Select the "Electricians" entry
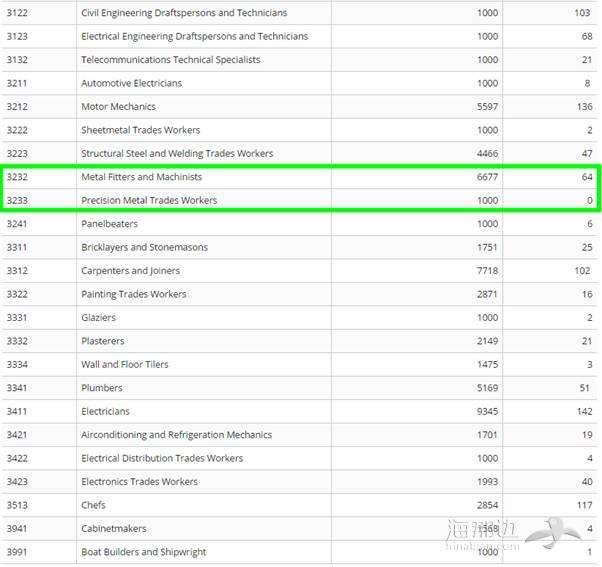The image size is (602, 567). pyautogui.click(x=106, y=411)
